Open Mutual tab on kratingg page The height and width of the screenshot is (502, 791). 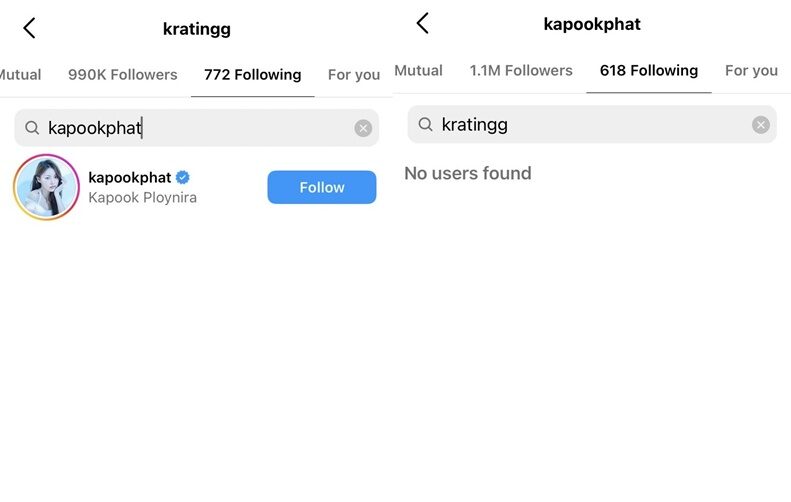click(x=20, y=74)
